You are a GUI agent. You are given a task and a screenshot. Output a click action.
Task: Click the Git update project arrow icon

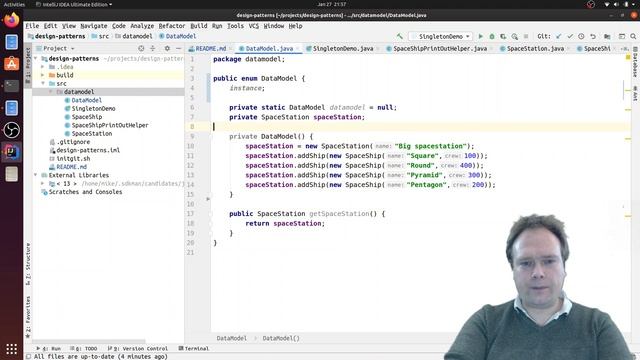(x=558, y=36)
